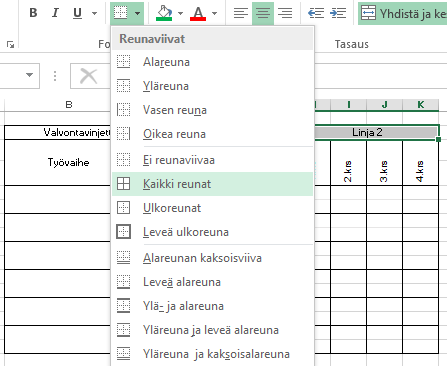Toggle Underline formatting

pyautogui.click(x=77, y=13)
